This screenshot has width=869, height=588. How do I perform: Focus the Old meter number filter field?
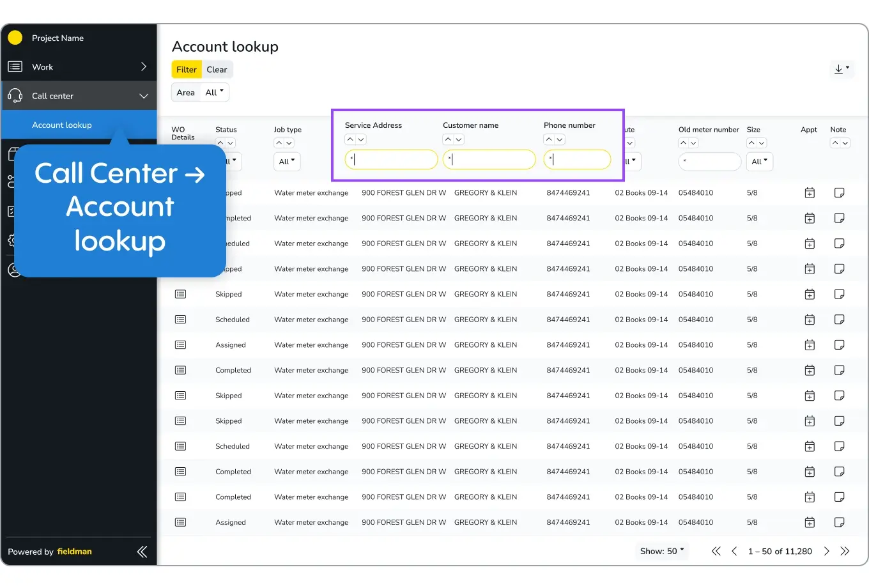709,162
